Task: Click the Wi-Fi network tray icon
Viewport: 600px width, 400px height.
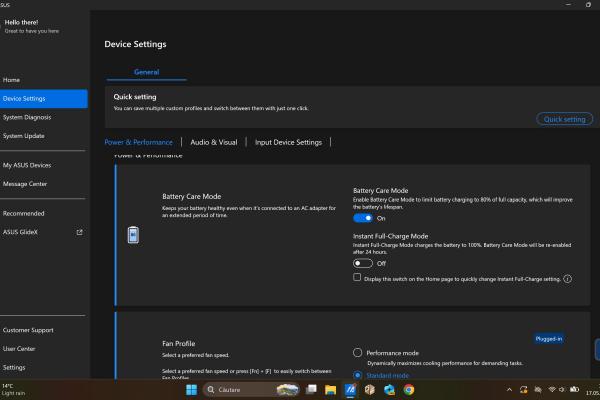Action: (552, 389)
